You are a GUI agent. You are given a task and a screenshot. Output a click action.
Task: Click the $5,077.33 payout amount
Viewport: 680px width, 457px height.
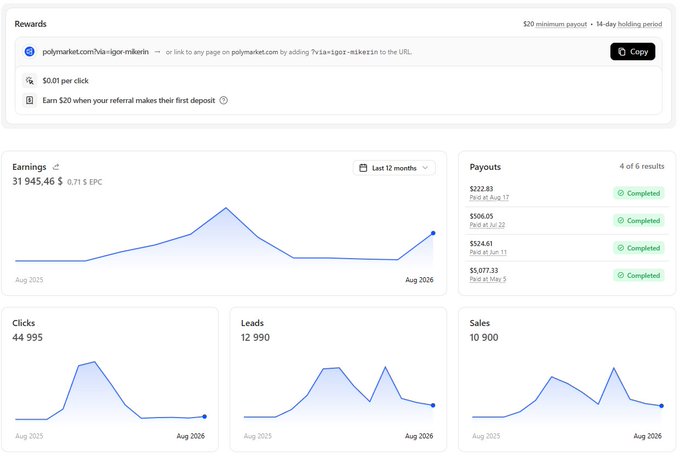[x=484, y=270]
